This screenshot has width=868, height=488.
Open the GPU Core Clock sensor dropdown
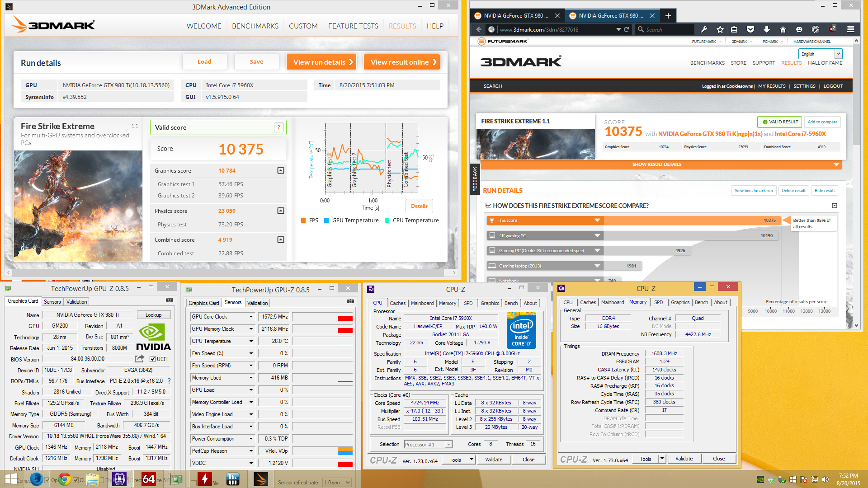251,317
